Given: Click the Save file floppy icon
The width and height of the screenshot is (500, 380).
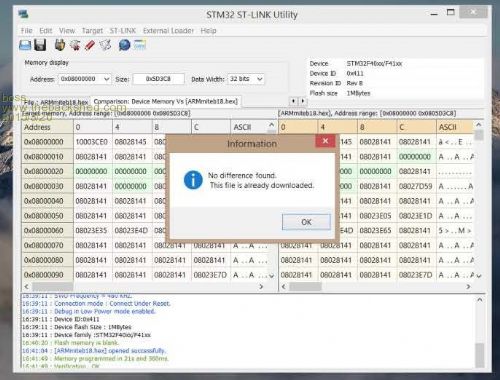Looking at the screenshot, I should (40, 45).
